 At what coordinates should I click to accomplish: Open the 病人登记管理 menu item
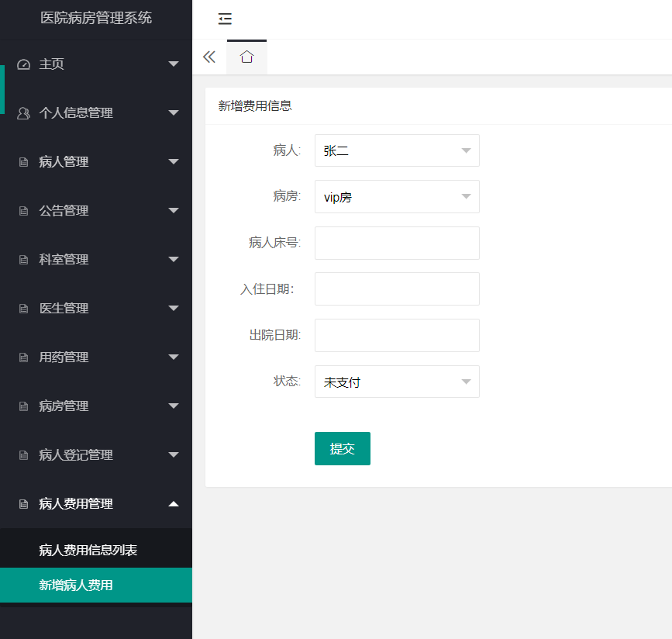[x=96, y=455]
